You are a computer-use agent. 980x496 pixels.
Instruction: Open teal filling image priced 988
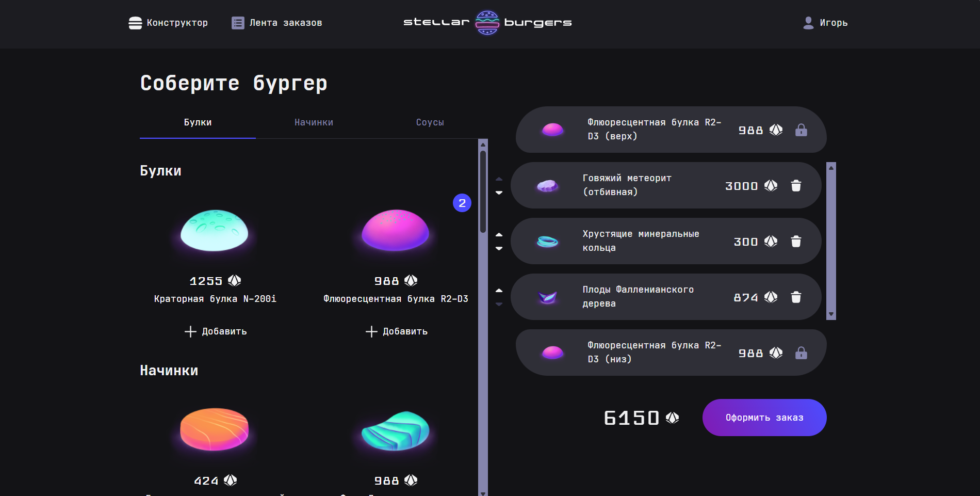coord(396,430)
